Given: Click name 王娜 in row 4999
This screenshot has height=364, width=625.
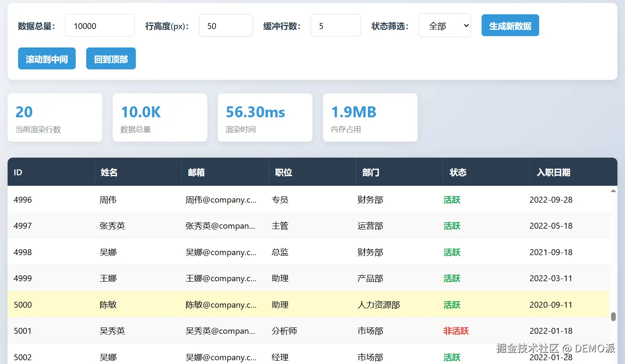Looking at the screenshot, I should [108, 278].
